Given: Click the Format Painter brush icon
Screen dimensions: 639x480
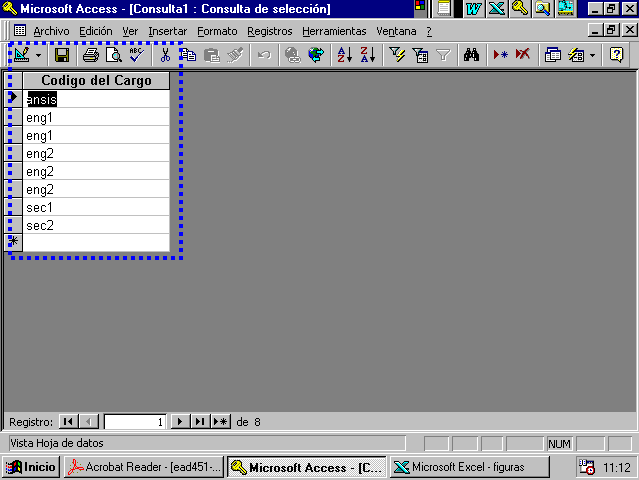Looking at the screenshot, I should tap(235, 55).
